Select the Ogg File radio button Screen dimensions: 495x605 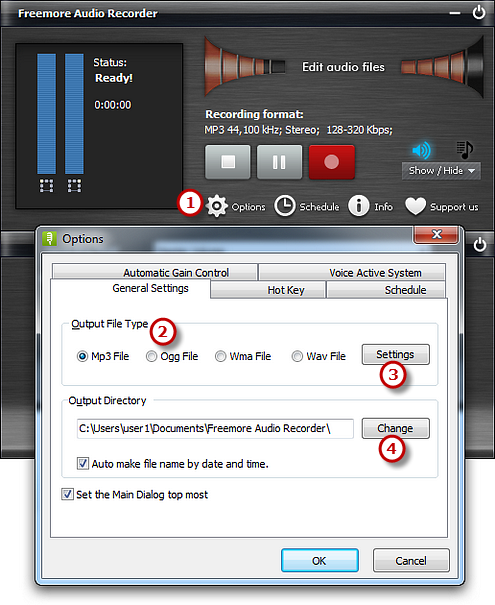coord(151,356)
